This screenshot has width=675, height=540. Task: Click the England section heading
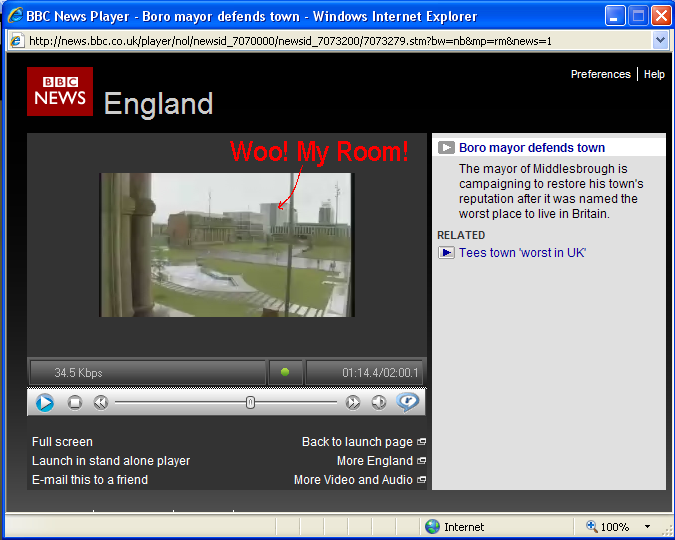[158, 104]
